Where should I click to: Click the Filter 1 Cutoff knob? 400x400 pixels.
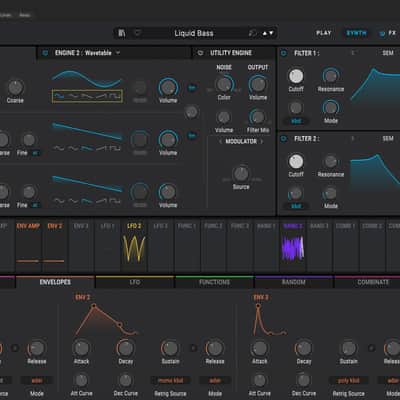(296, 76)
